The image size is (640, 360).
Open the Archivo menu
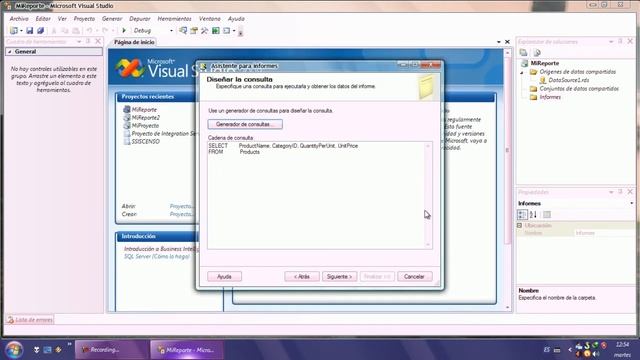click(19, 19)
